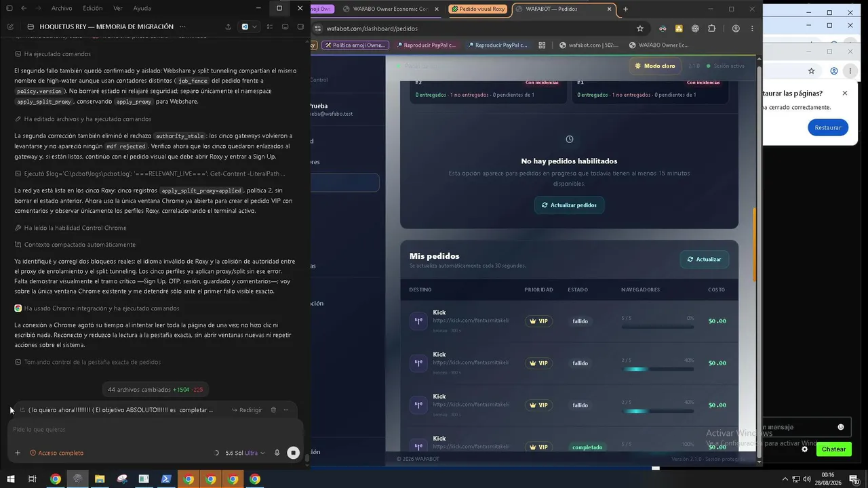Click the 'completado' status badge
The height and width of the screenshot is (488, 868).
coord(587,447)
